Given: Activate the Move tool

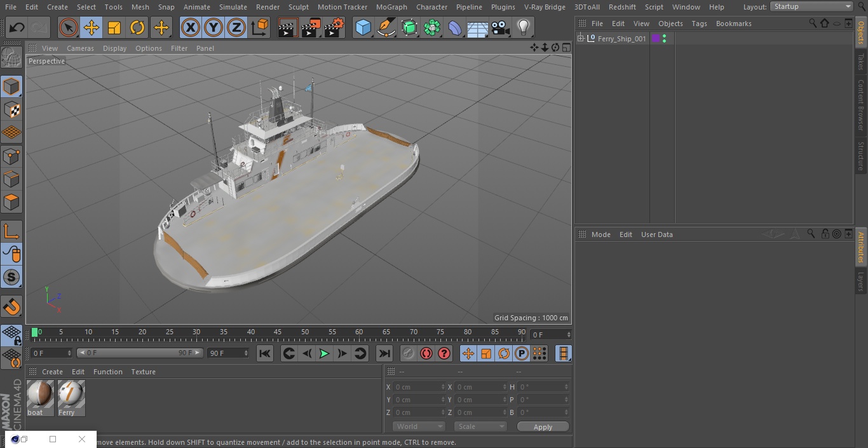Looking at the screenshot, I should 92,27.
